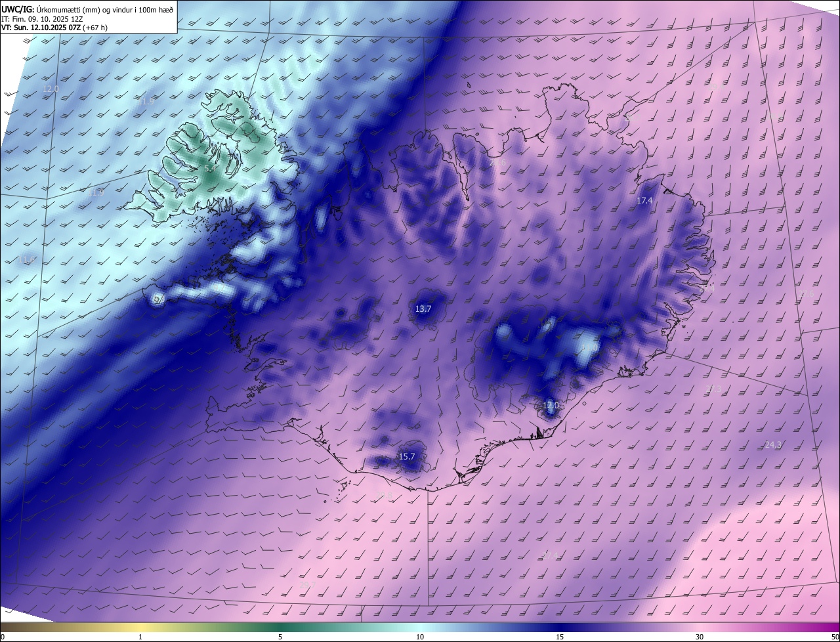Click the 50 tick label on the color scale
Image resolution: width=840 pixels, height=642 pixels.
(835, 637)
